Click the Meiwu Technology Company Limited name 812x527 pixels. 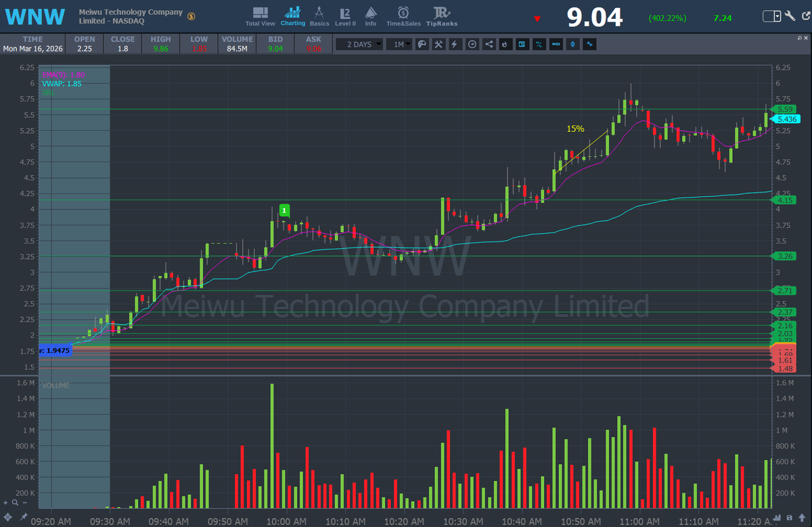point(131,16)
